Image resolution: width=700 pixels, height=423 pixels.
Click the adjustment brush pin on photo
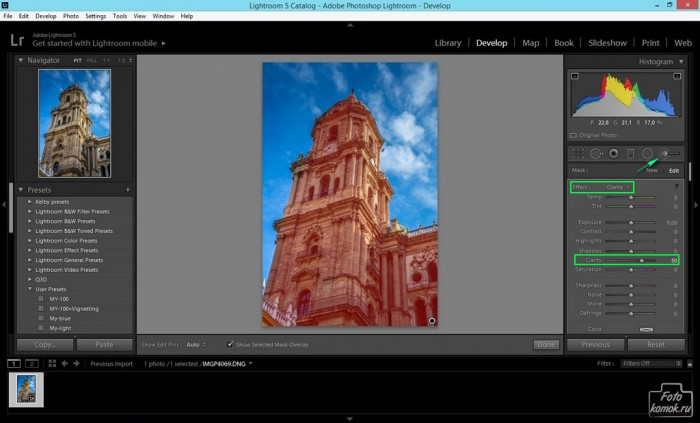pyautogui.click(x=432, y=321)
